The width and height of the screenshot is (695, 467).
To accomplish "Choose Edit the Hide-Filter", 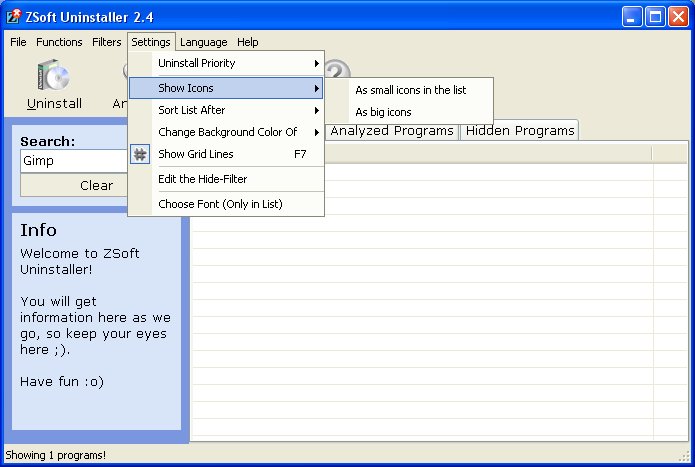I will [x=226, y=179].
